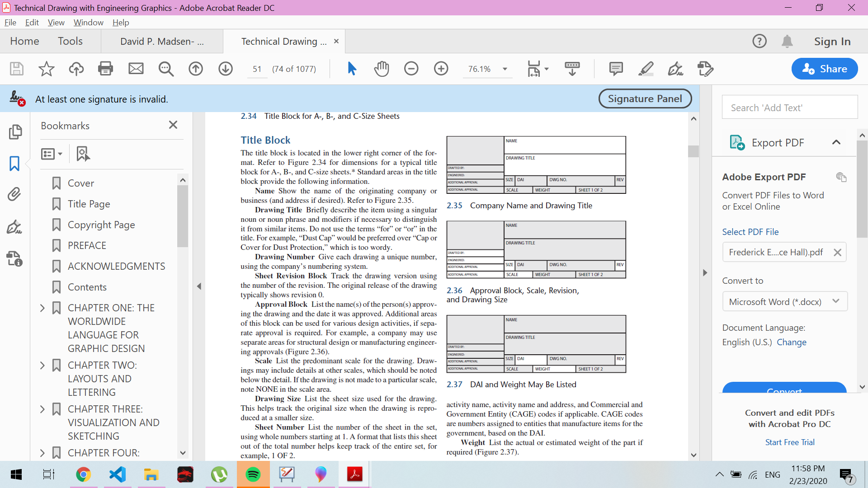Click the Print file icon
This screenshot has height=488, width=868.
(105, 69)
